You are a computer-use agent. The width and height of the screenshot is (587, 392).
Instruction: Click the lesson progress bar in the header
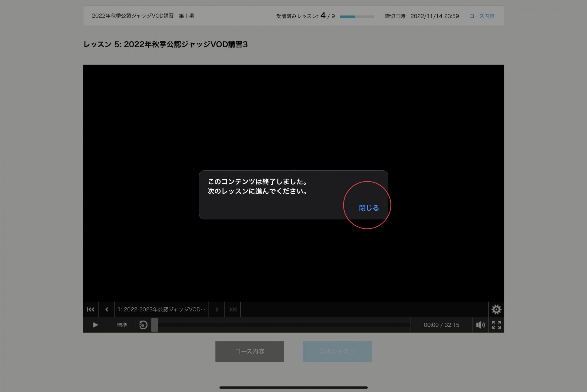pyautogui.click(x=357, y=17)
